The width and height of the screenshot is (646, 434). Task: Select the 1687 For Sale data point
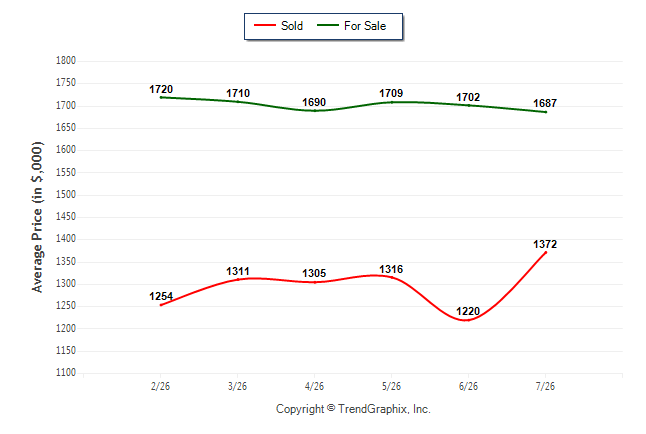[546, 112]
